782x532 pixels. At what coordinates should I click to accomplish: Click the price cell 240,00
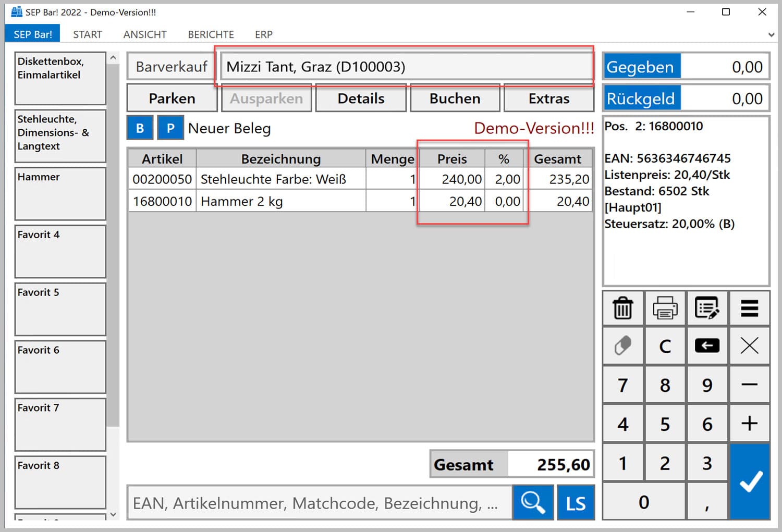point(453,179)
